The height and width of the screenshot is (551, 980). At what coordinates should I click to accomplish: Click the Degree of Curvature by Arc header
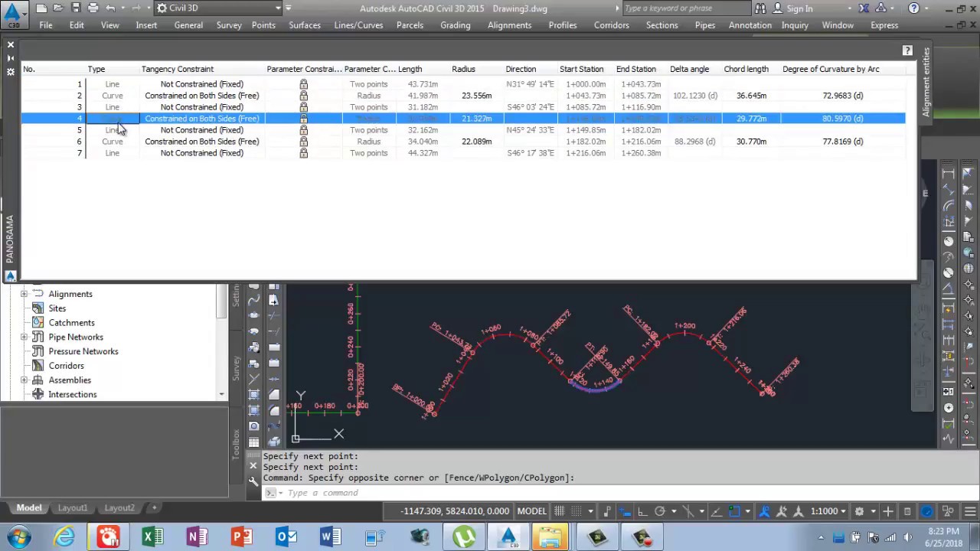tap(831, 69)
